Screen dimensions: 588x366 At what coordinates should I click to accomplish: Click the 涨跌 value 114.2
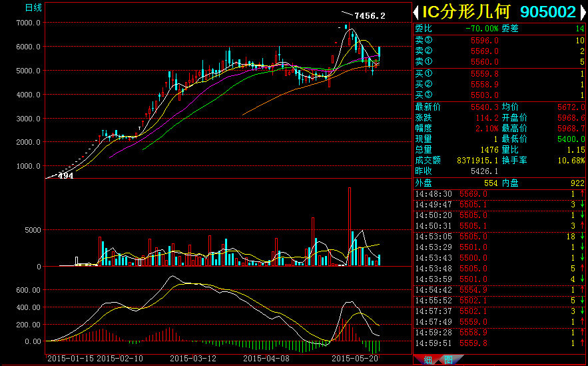pyautogui.click(x=487, y=118)
